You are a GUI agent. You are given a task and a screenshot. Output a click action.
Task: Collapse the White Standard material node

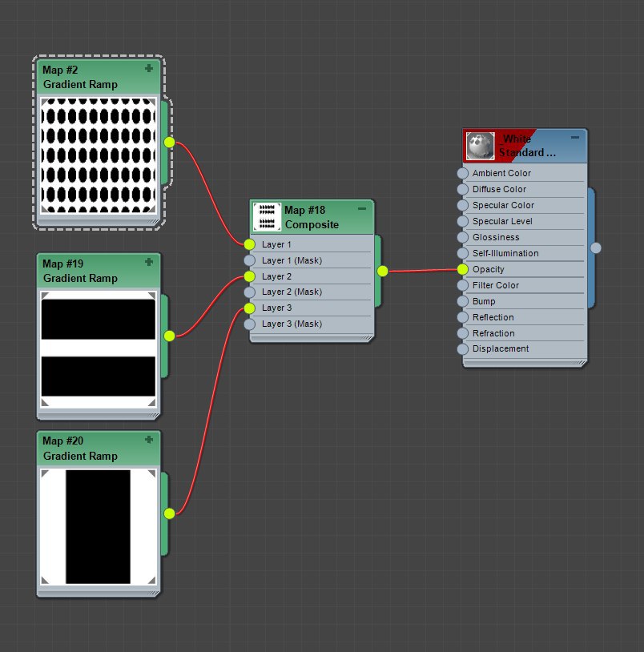tap(575, 137)
